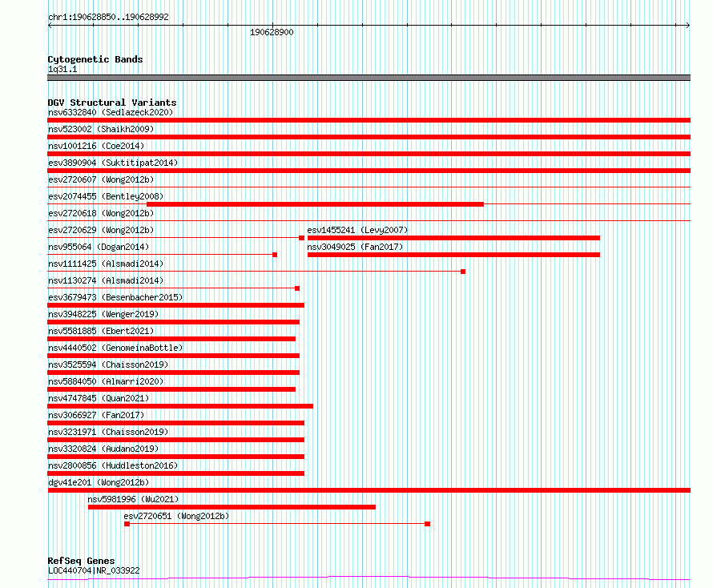Click the red end marker of nsv1111425
The height and width of the screenshot is (588, 713).
click(x=463, y=272)
